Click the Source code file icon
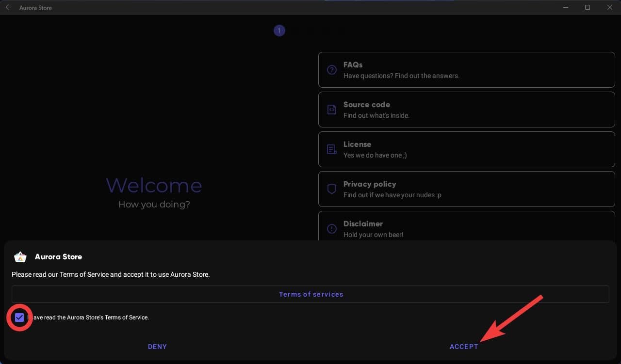Image resolution: width=621 pixels, height=364 pixels. (332, 110)
